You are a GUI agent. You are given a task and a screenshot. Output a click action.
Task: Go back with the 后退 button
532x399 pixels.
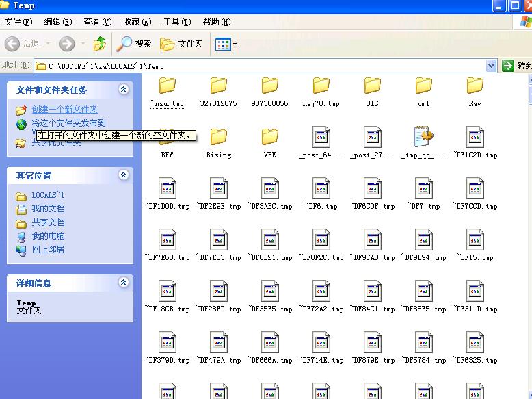click(x=23, y=44)
